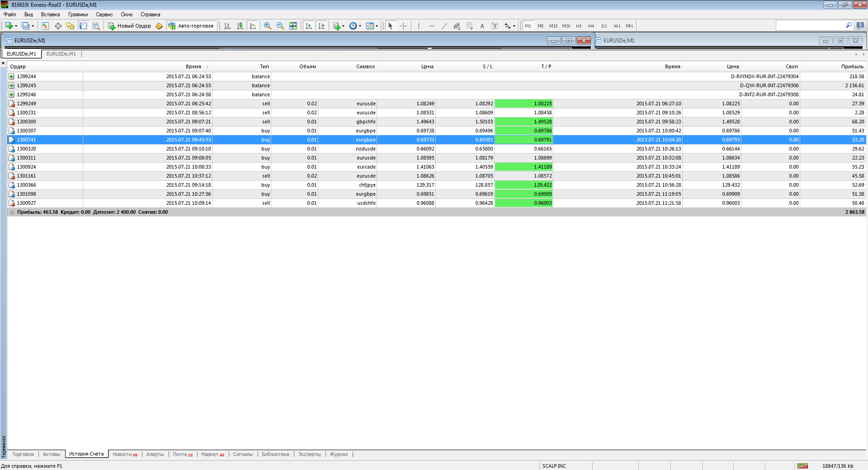Screen dimensions: 868x470
Task: Open the Periods clock icon
Action: 353,26
